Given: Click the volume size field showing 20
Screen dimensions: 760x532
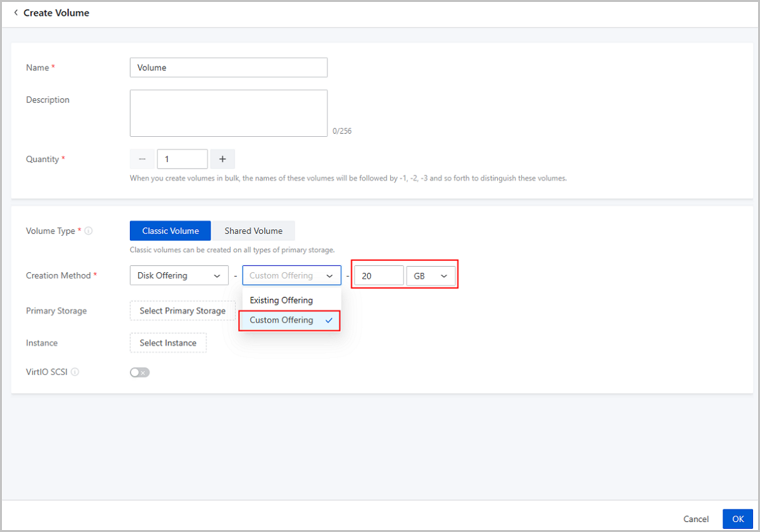Looking at the screenshot, I should 379,275.
